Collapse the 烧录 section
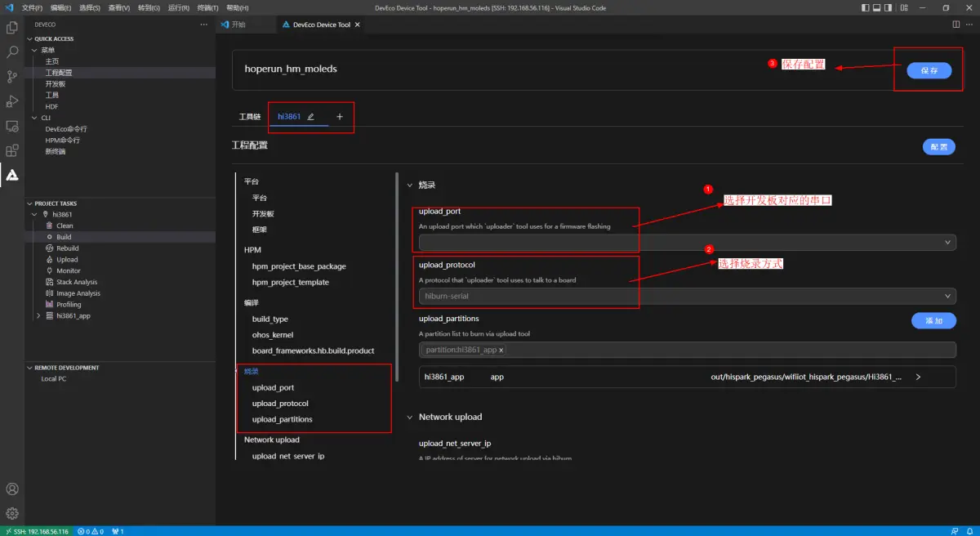 point(410,185)
